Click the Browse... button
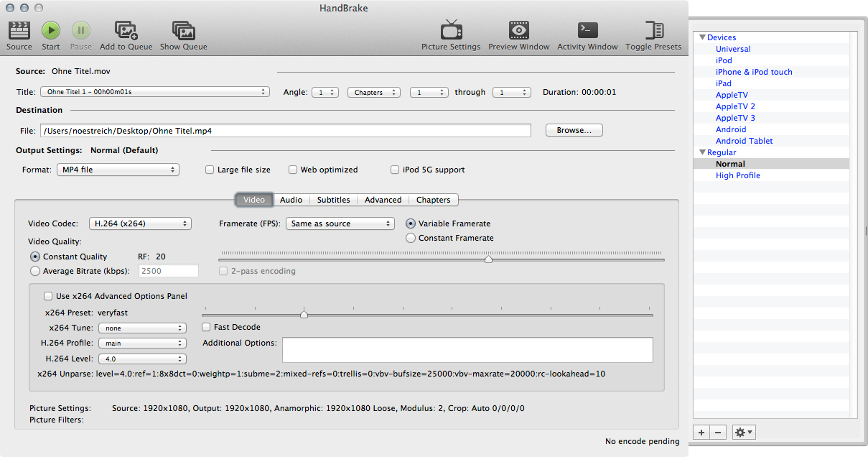 tap(574, 130)
